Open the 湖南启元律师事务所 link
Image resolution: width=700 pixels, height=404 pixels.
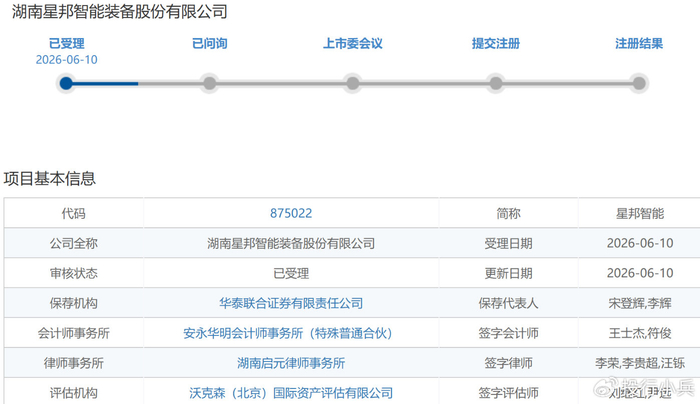(291, 363)
